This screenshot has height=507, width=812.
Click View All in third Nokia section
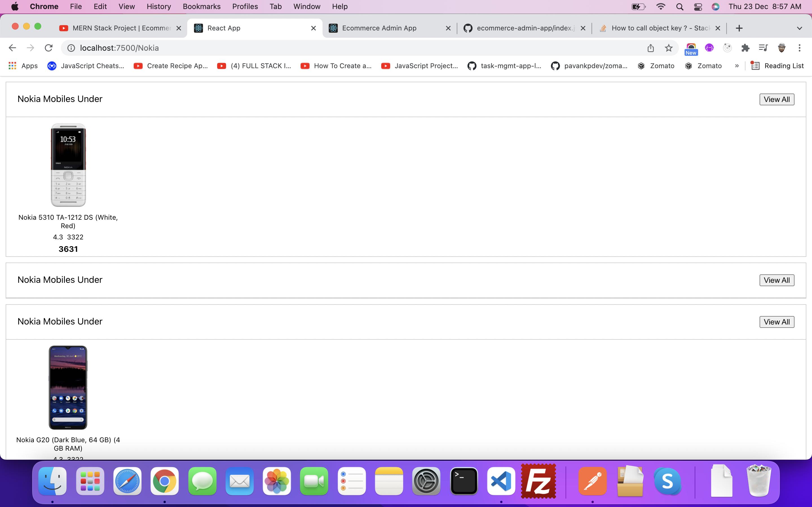[x=776, y=322]
